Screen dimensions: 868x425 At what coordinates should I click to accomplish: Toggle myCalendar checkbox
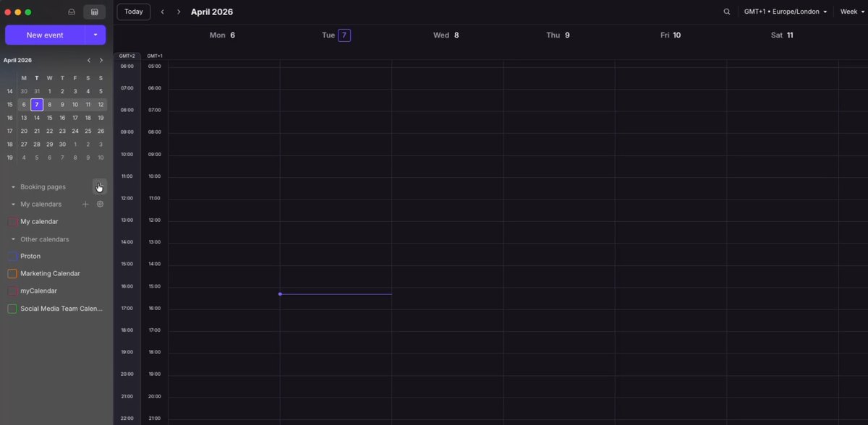(x=12, y=291)
